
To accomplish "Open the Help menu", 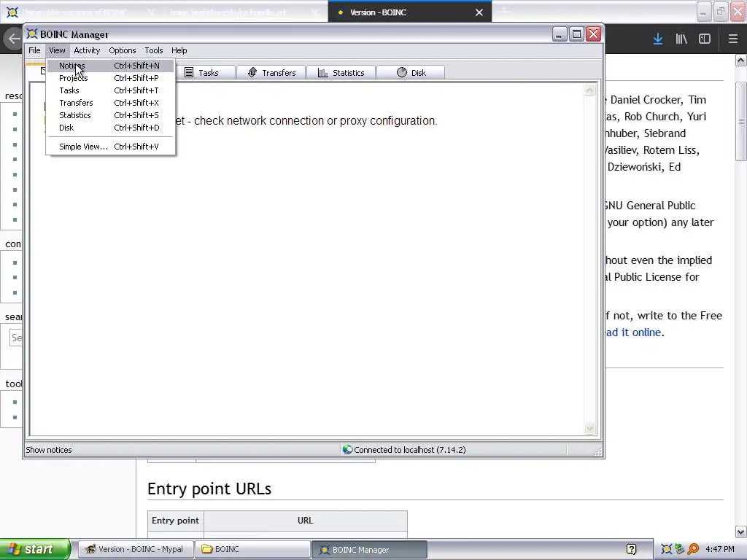I will (179, 50).
